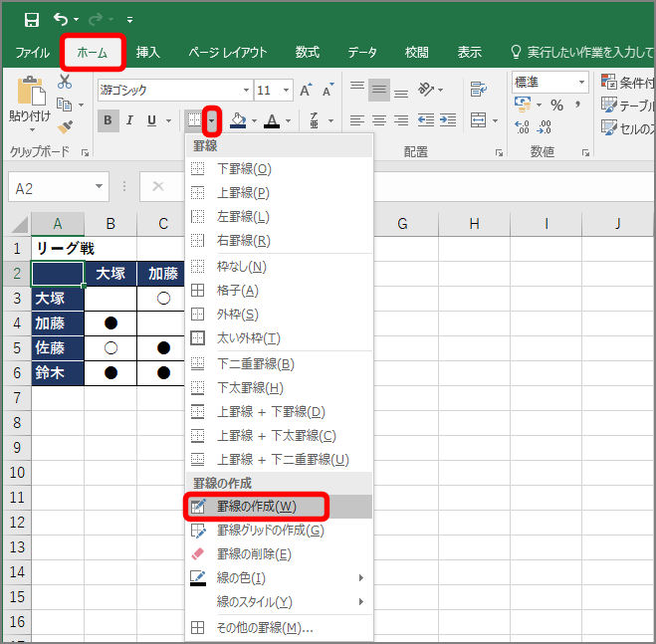Select 罫線の作成(W) menu item
Viewport: 656px width, 644px height.
[x=279, y=507]
